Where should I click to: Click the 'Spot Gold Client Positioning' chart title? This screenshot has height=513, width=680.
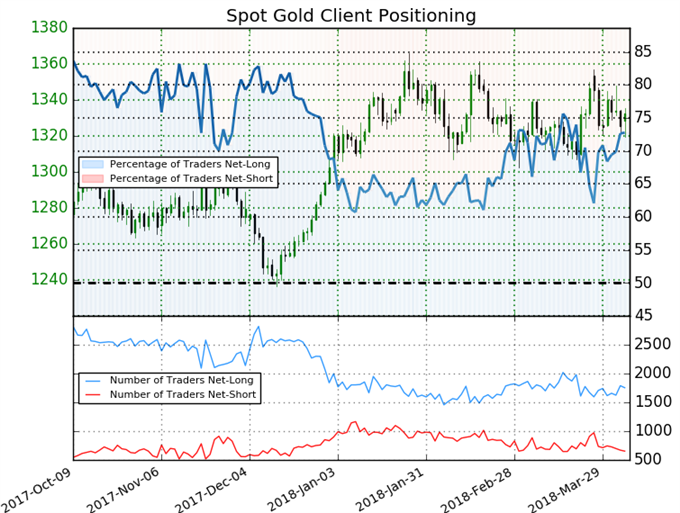(351, 16)
